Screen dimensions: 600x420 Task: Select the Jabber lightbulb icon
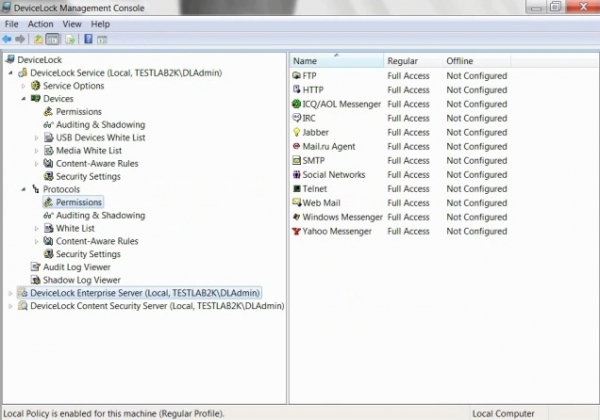coord(296,132)
